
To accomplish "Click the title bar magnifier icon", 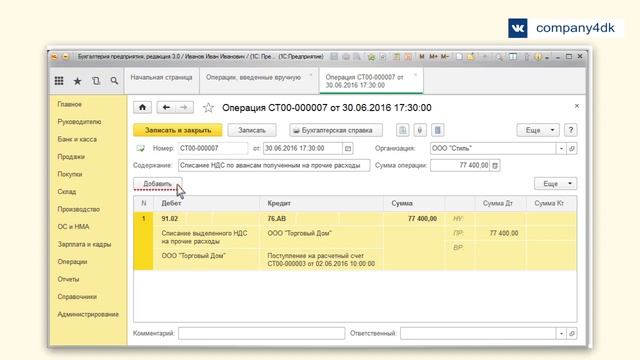I will point(499,57).
